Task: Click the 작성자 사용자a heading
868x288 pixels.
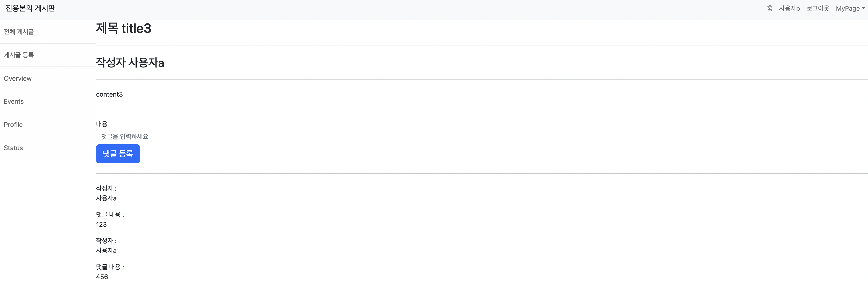Action: [x=130, y=63]
